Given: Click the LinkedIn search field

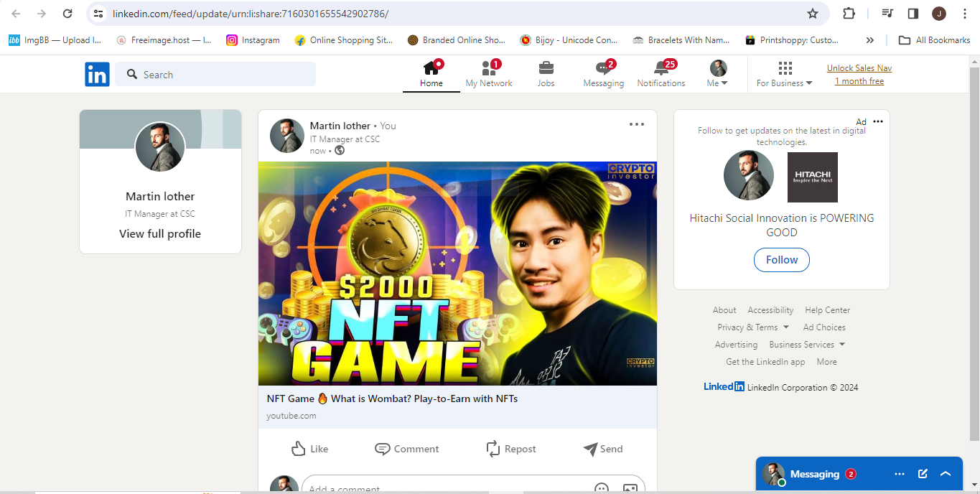Looking at the screenshot, I should click(x=215, y=75).
